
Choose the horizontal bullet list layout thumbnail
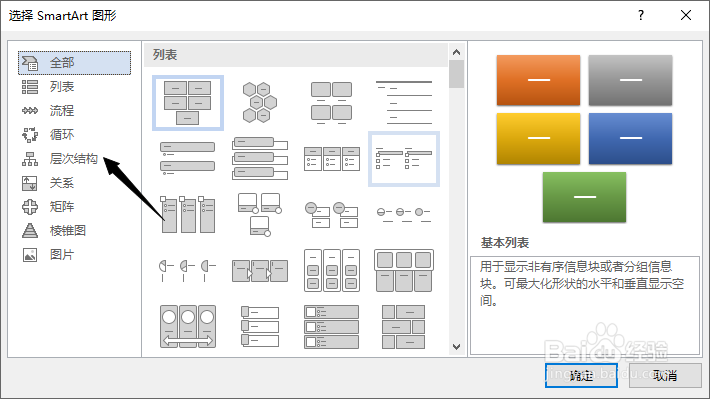331,159
